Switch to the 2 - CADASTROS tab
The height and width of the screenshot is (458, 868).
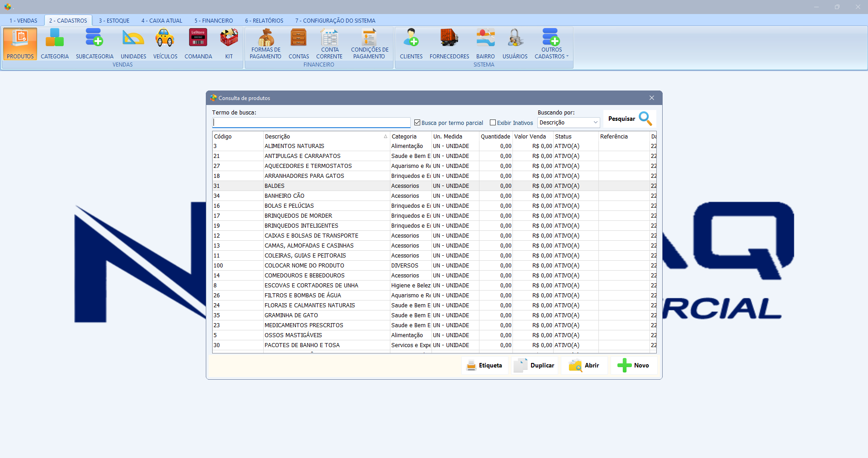click(x=68, y=20)
